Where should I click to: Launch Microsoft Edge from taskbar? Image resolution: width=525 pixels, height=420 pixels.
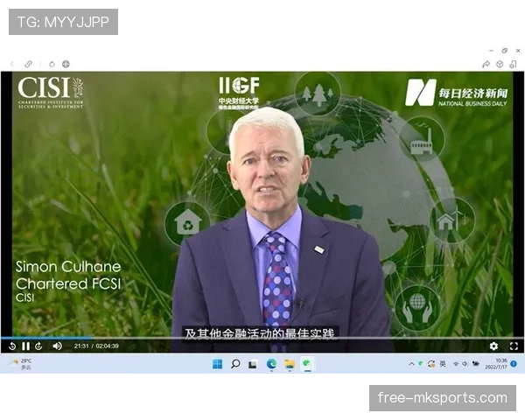(271, 364)
